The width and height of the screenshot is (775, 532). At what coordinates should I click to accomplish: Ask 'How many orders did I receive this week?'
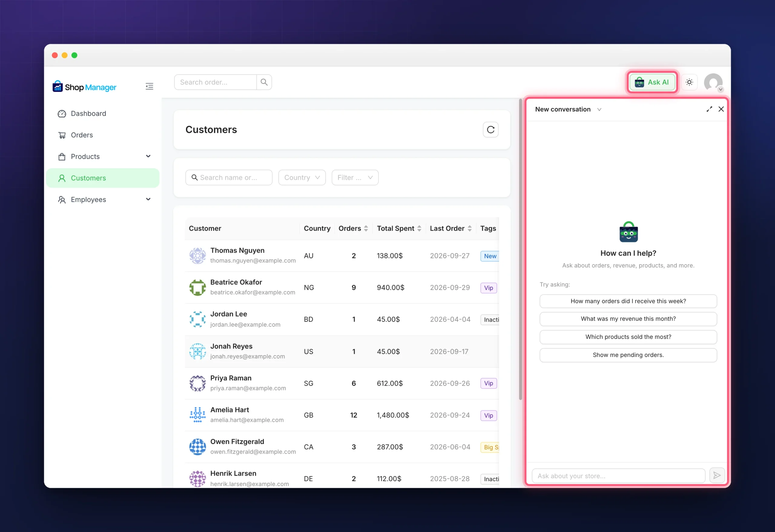click(x=628, y=301)
